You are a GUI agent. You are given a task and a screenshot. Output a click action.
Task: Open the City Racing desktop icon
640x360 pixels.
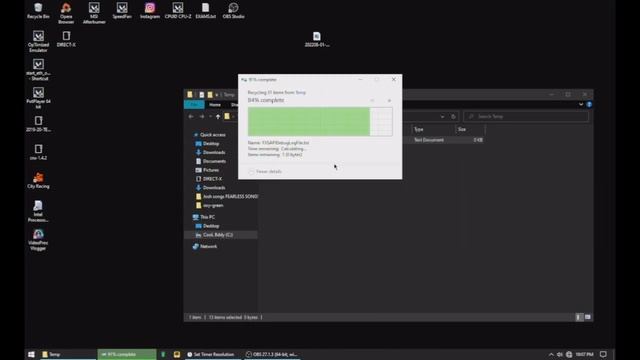38,180
